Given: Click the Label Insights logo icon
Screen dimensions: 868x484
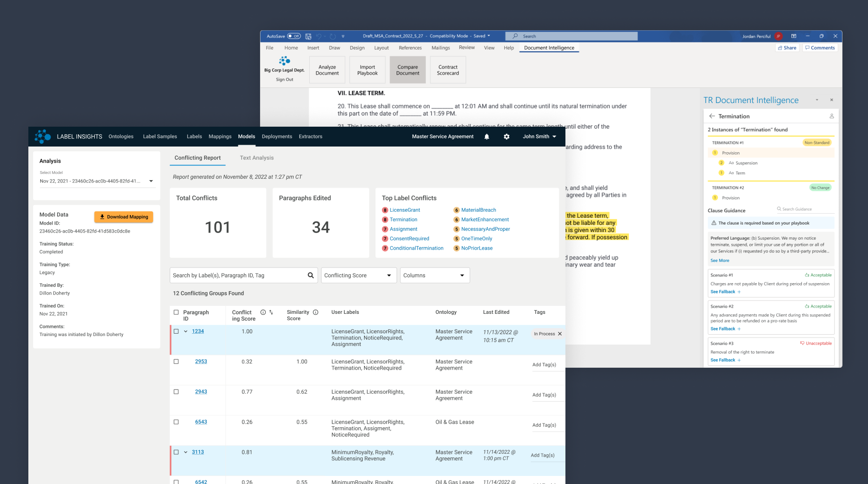Looking at the screenshot, I should click(43, 137).
